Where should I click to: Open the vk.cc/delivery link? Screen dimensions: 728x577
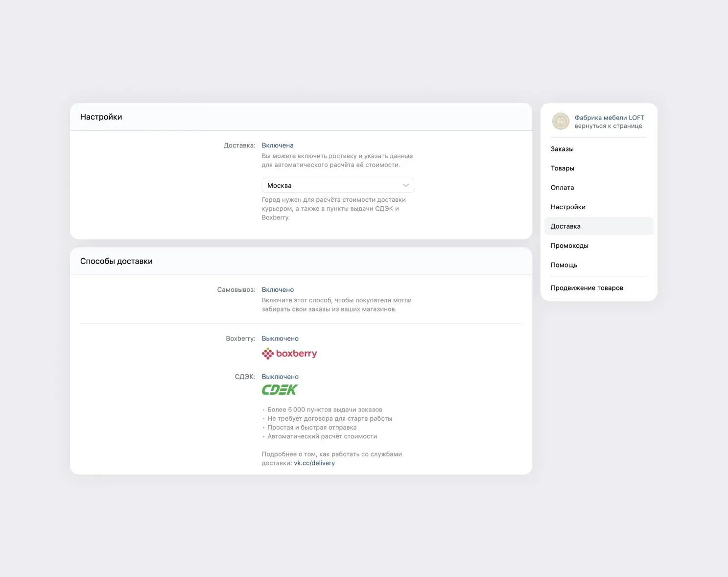[x=314, y=463]
